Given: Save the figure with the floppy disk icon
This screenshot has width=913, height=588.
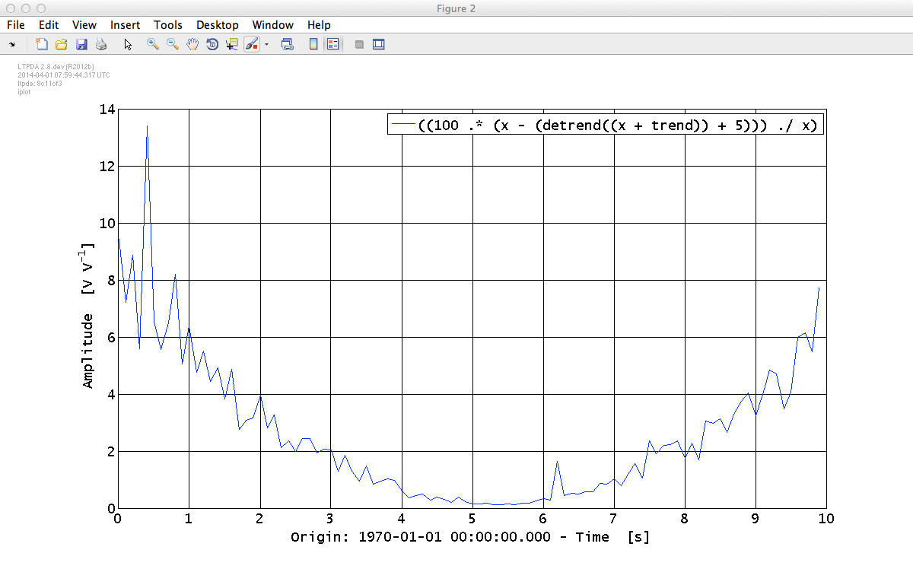Looking at the screenshot, I should coord(81,45).
